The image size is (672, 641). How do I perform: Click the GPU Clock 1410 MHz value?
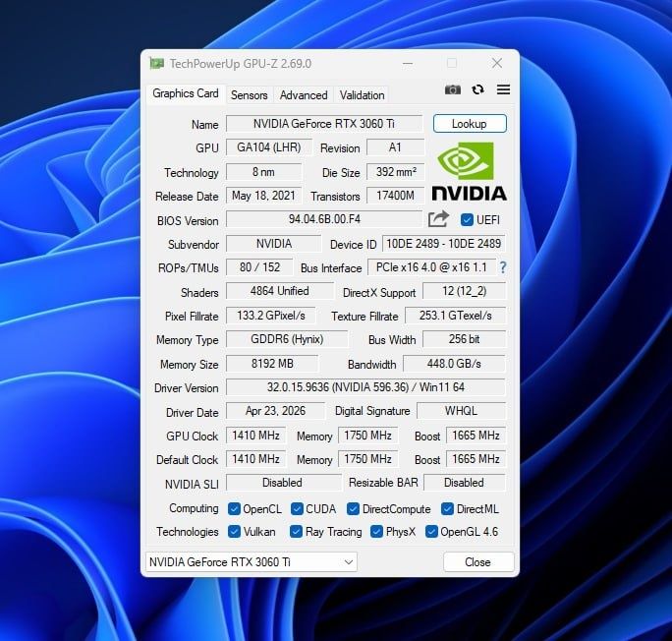pos(255,436)
